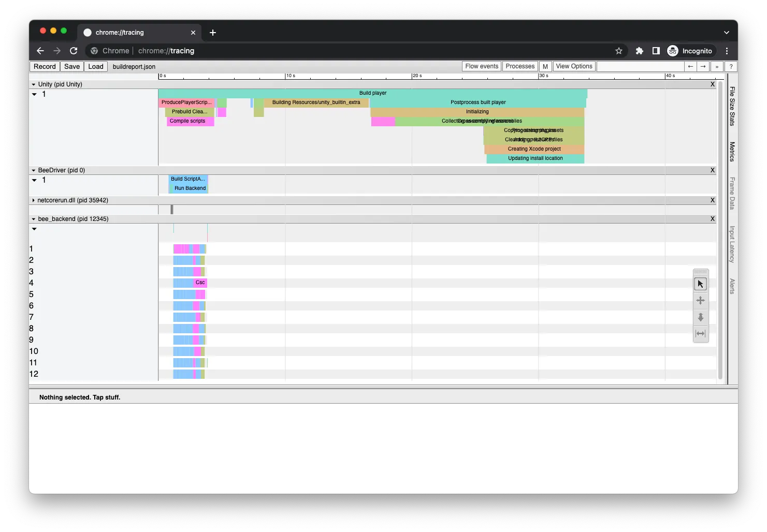The height and width of the screenshot is (532, 767).
Task: Load a trace with the Load button
Action: pyautogui.click(x=95, y=66)
